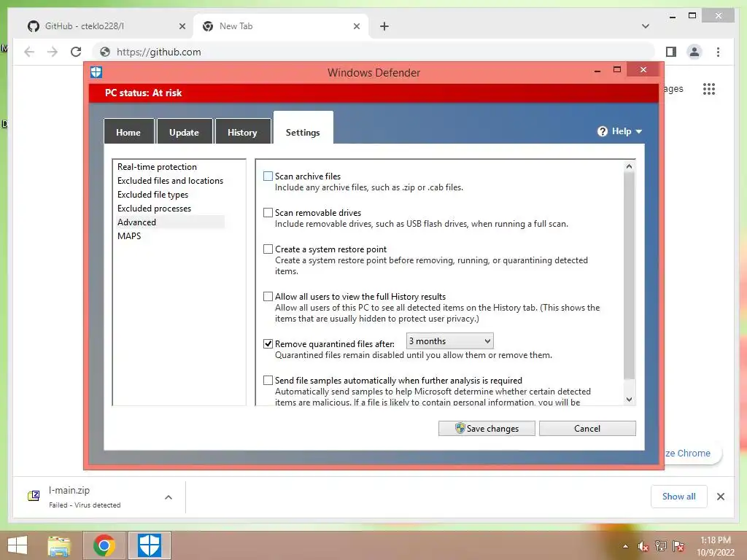This screenshot has height=560, width=747.
Task: Open the Chrome tab search chevron
Action: (646, 26)
